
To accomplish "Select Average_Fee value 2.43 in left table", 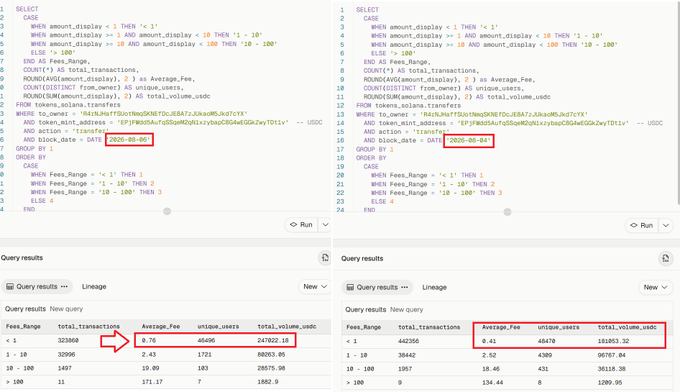I will [x=149, y=354].
